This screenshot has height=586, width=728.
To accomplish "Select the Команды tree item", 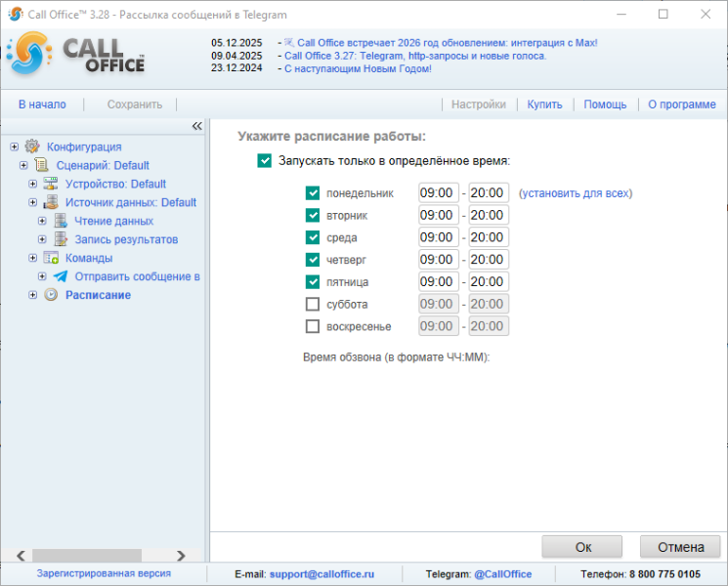I will [89, 258].
